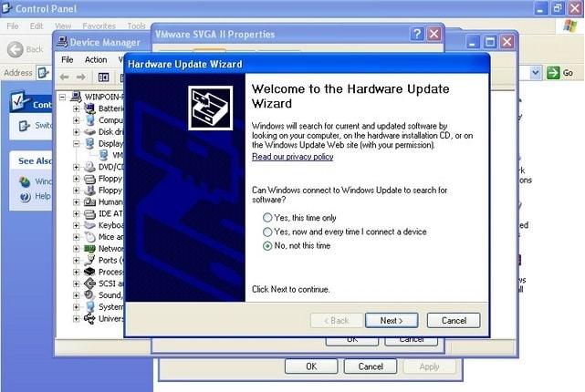The image size is (585, 392).
Task: Click Back arrow icon in Control Panel toolbar
Action: point(16,49)
